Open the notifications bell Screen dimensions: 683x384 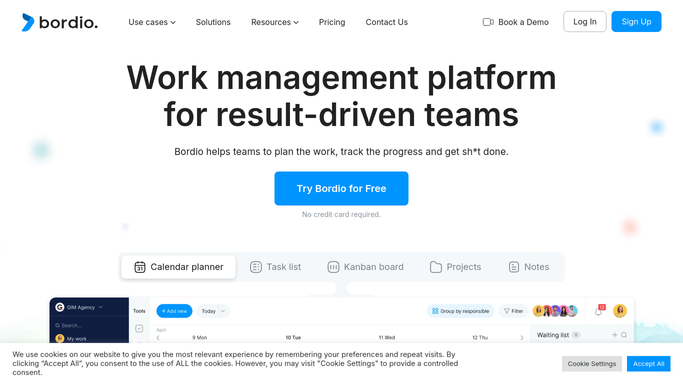[x=599, y=311]
